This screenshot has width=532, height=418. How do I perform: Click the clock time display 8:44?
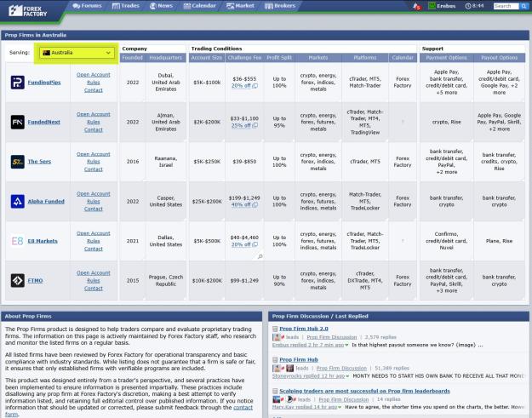pos(474,6)
